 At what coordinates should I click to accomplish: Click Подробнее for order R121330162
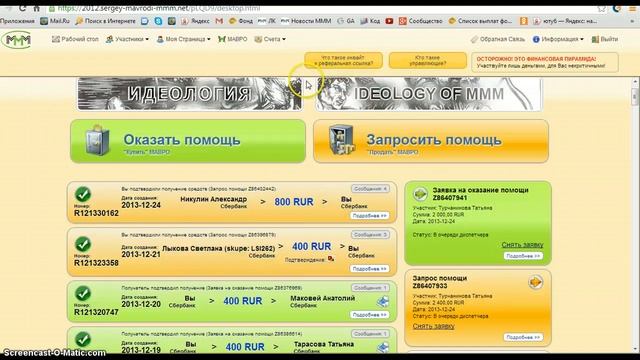(x=369, y=216)
